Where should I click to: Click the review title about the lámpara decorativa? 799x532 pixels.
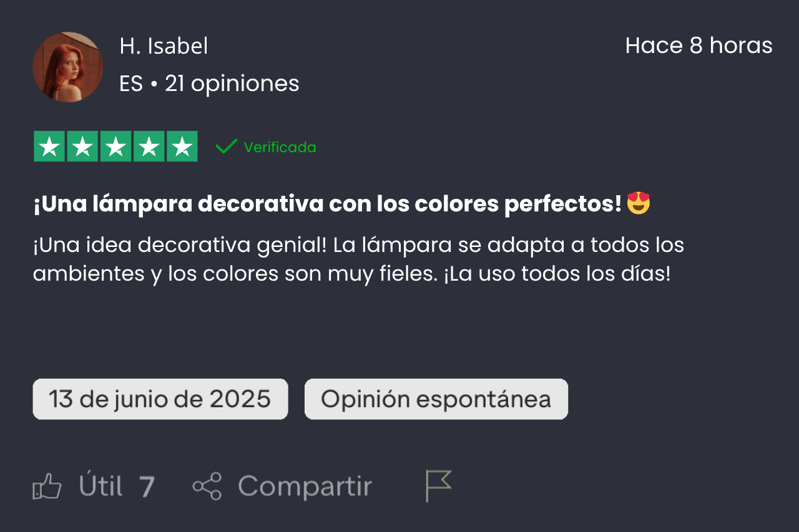tap(327, 204)
